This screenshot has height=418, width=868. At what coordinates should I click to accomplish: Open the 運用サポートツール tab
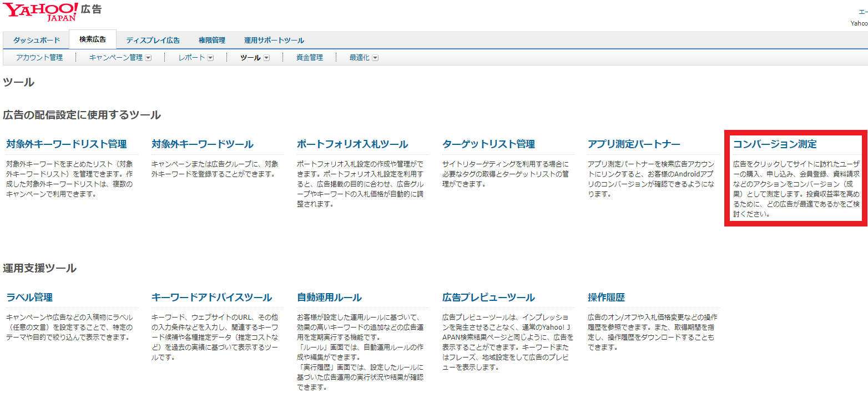coord(274,41)
